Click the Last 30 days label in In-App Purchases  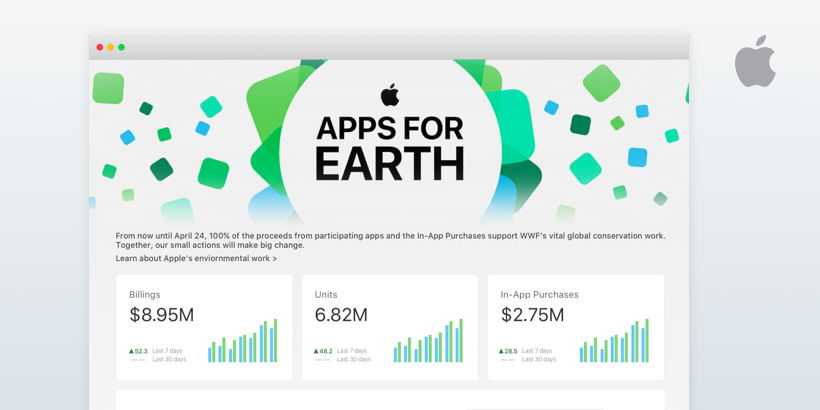539,359
